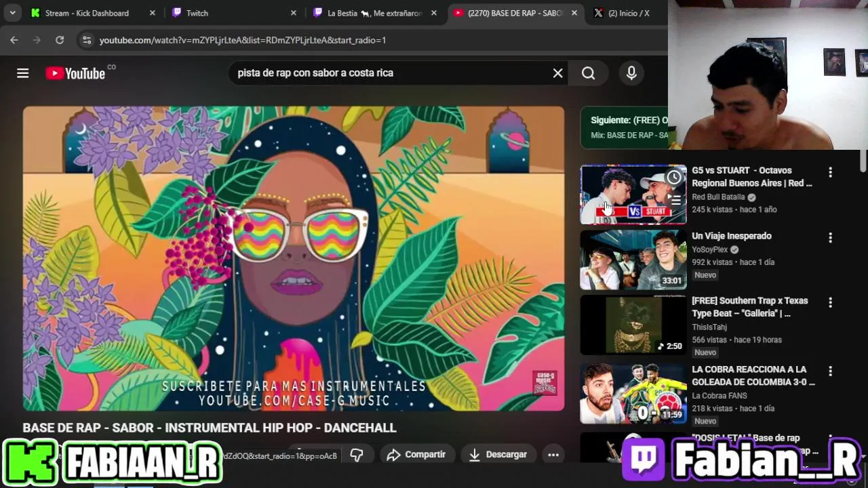Open title 'G5 vs STUART - Octavos Regional'
The width and height of the screenshot is (868, 488).
[752, 177]
